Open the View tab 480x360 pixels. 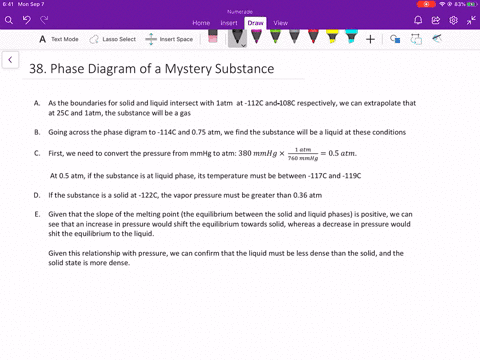click(x=280, y=23)
